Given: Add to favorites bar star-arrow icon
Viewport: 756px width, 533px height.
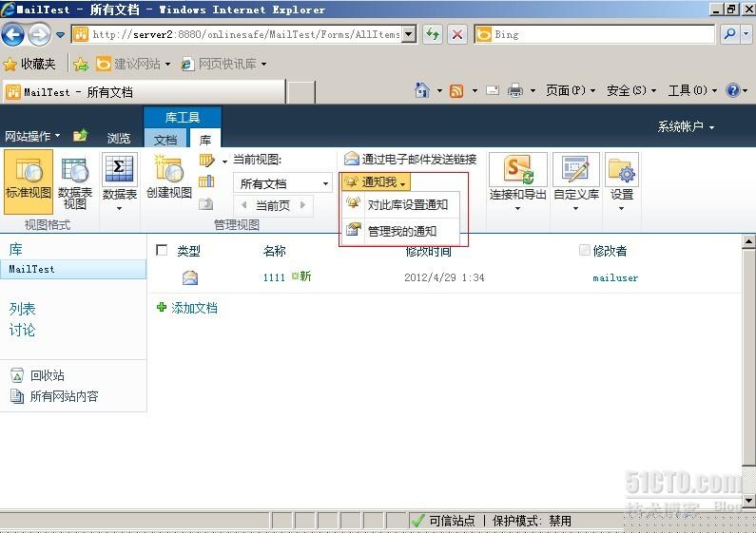Looking at the screenshot, I should click(82, 64).
